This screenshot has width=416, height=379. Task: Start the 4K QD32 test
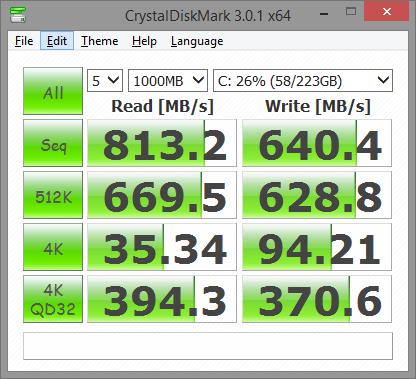pos(53,299)
